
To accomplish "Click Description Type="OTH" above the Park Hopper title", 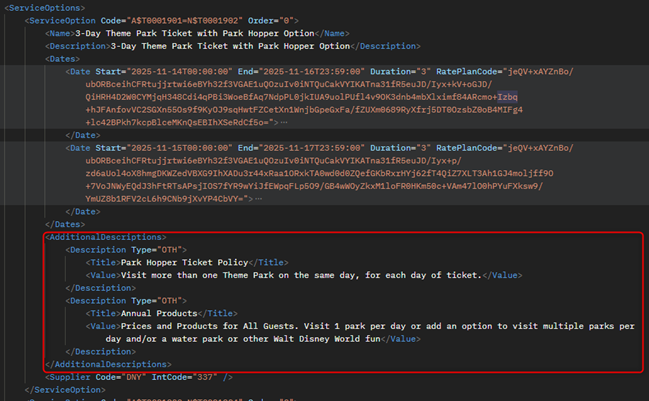I will coord(126,250).
